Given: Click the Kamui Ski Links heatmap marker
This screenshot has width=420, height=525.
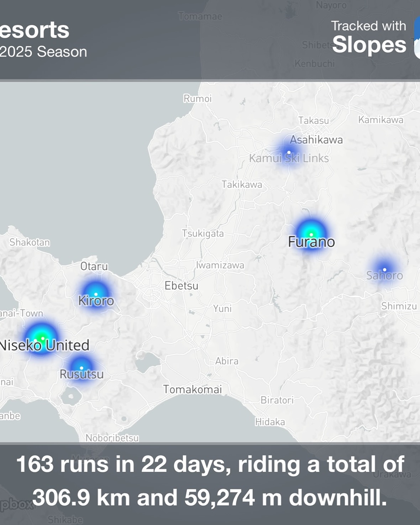Looking at the screenshot, I should [289, 152].
